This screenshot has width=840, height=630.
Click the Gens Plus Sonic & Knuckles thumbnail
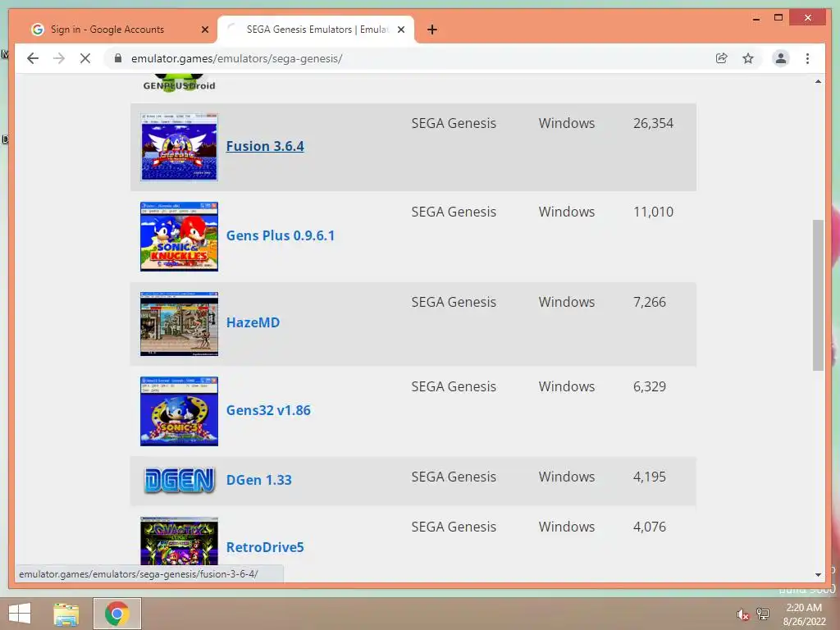(179, 236)
